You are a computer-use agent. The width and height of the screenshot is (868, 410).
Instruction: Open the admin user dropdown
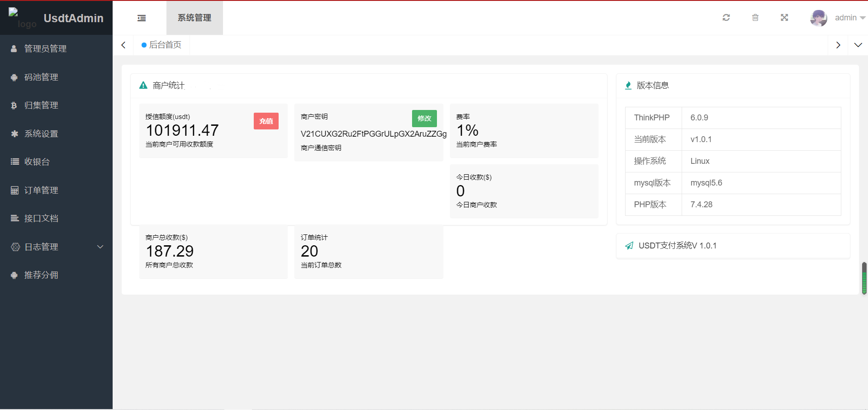(849, 18)
